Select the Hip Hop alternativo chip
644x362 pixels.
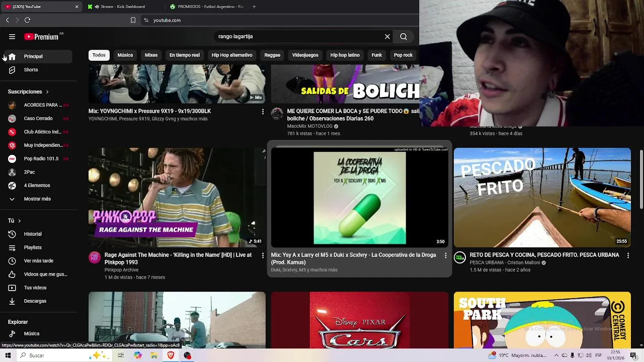pyautogui.click(x=232, y=55)
